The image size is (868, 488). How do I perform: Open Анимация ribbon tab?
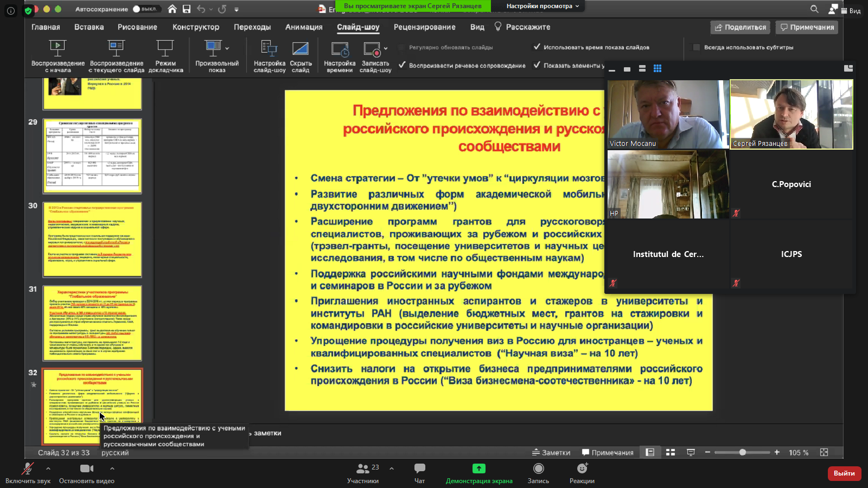304,27
